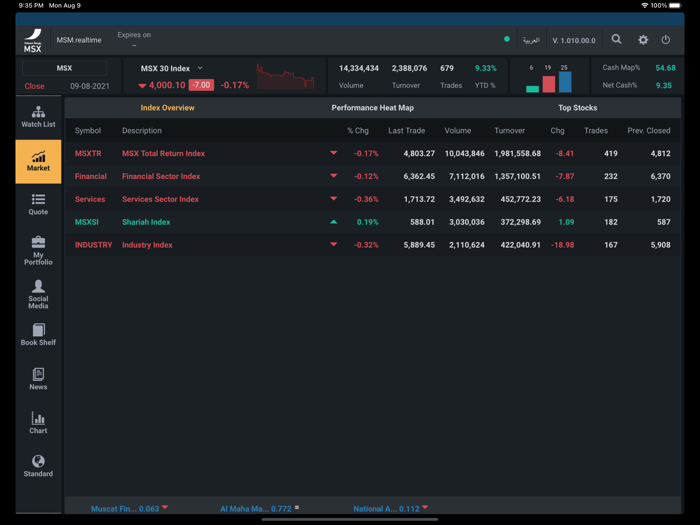The height and width of the screenshot is (525, 700).
Task: Open the Index Overview tab
Action: pos(167,108)
